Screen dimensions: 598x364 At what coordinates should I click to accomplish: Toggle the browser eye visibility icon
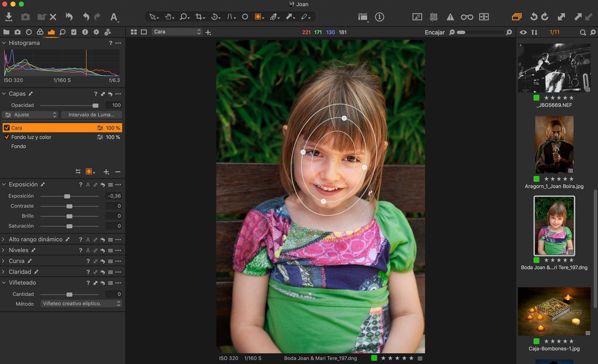click(523, 32)
